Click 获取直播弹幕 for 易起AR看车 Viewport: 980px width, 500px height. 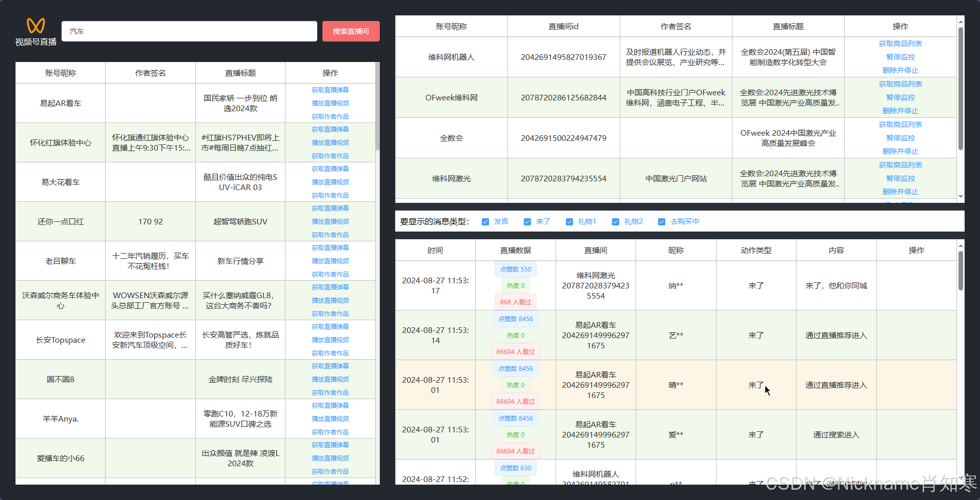tap(330, 90)
